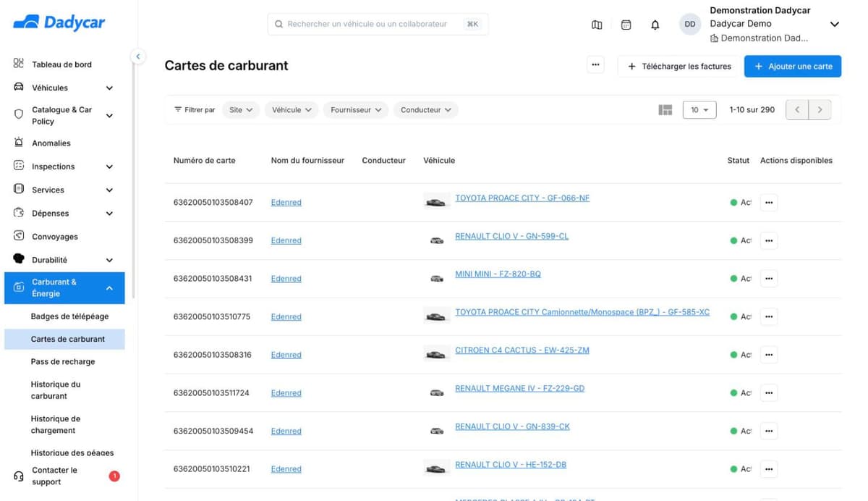Select Cartes de carburant menu item
The image size is (868, 501).
tap(64, 339)
